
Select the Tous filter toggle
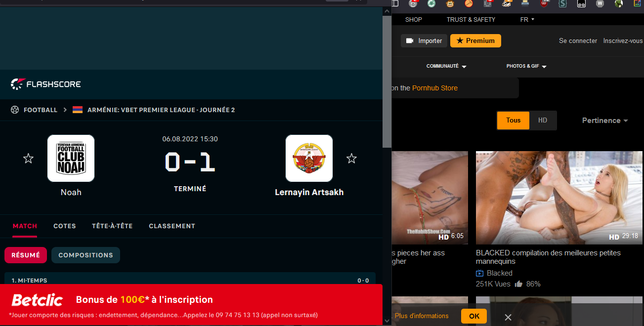(x=513, y=121)
